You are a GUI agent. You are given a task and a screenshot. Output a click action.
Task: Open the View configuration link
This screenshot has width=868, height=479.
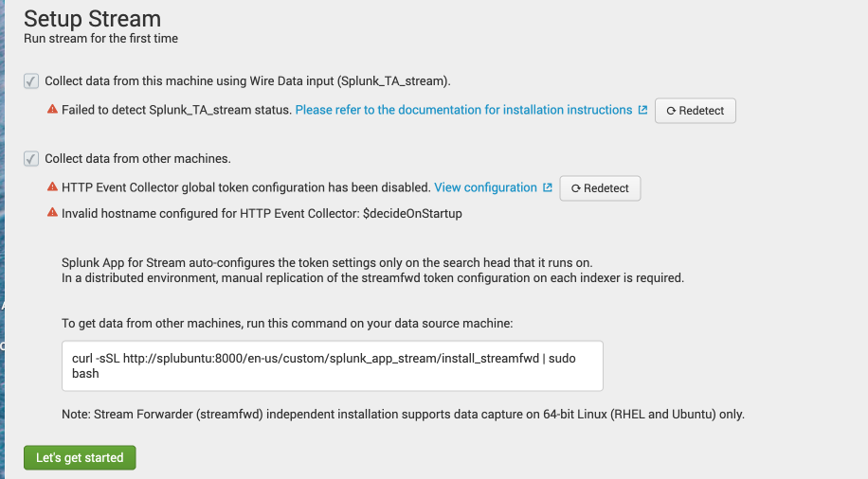(485, 187)
